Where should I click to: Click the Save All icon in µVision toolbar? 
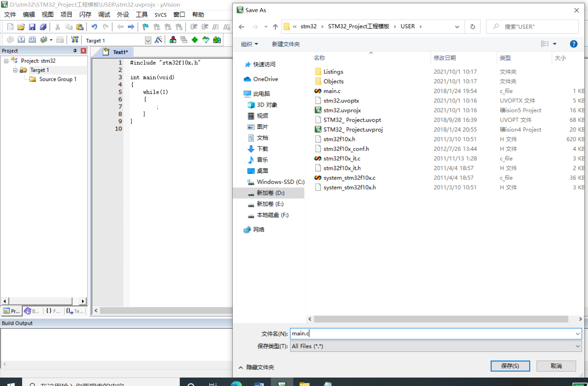pyautogui.click(x=43, y=27)
